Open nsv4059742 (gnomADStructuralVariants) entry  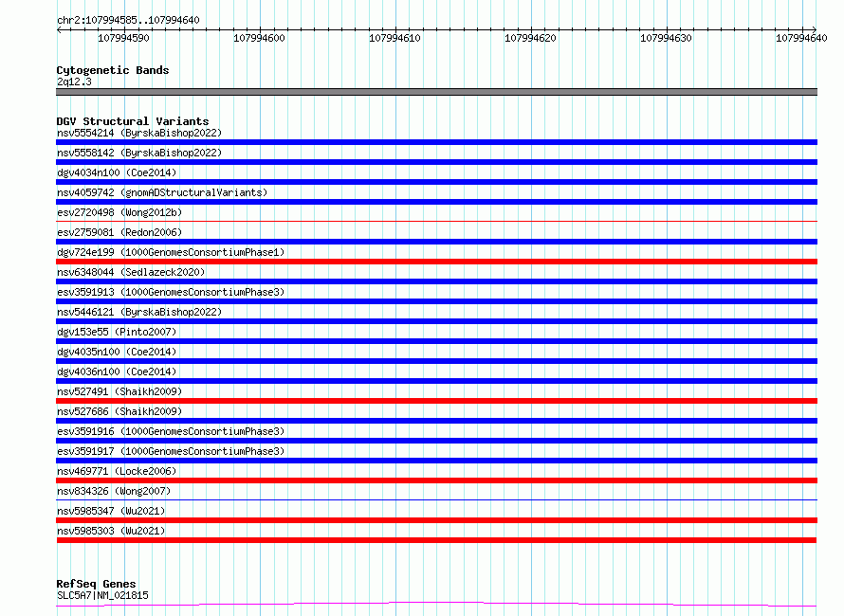click(x=161, y=192)
